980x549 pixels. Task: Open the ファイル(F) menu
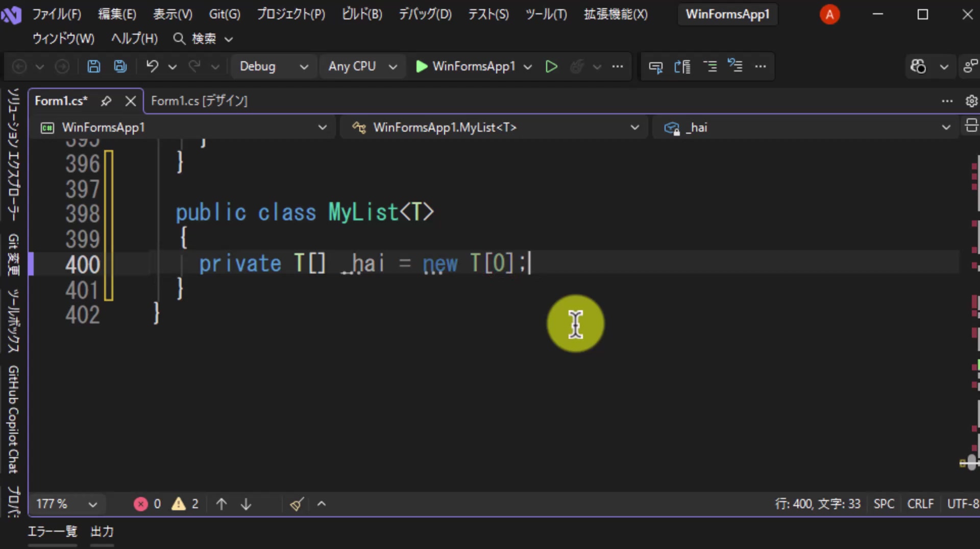pyautogui.click(x=57, y=14)
